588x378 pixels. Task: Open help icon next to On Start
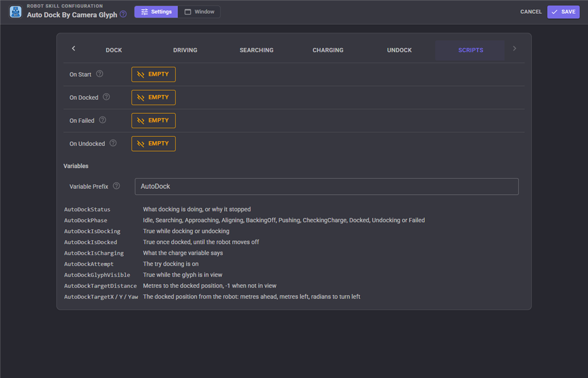(99, 74)
